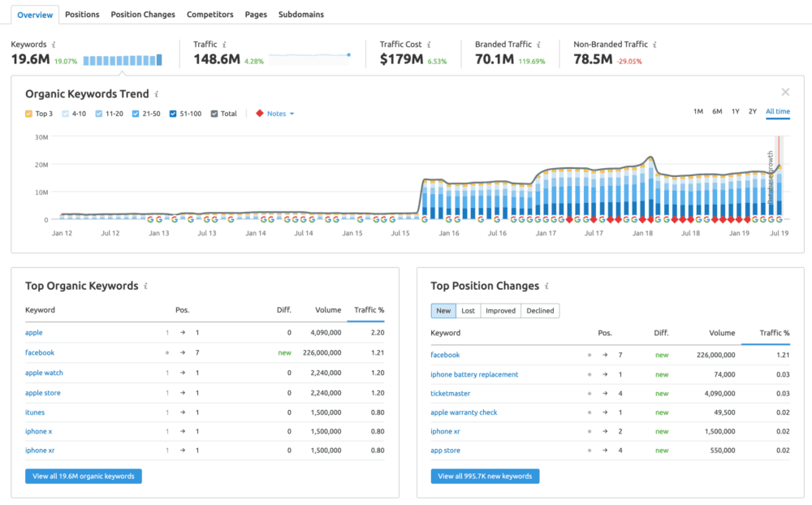Toggle the Top 3 checkbox
812x505 pixels.
28,114
